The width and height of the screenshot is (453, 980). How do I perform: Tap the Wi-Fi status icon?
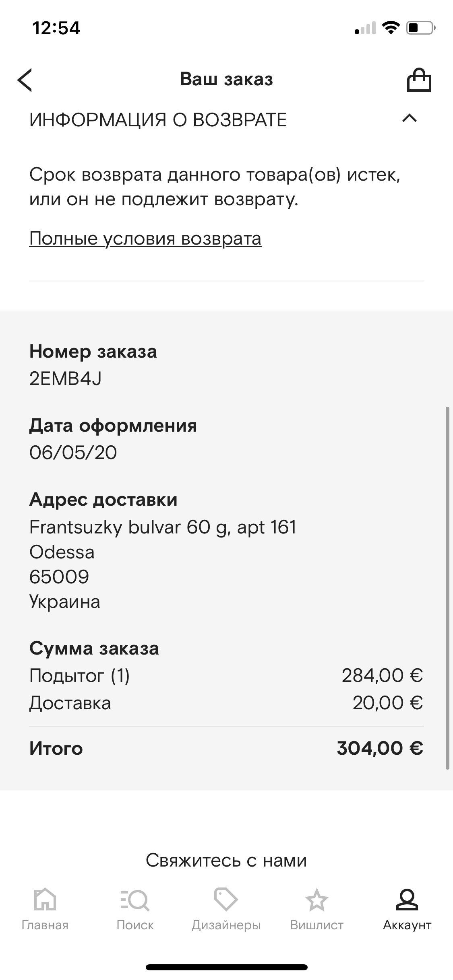click(390, 28)
